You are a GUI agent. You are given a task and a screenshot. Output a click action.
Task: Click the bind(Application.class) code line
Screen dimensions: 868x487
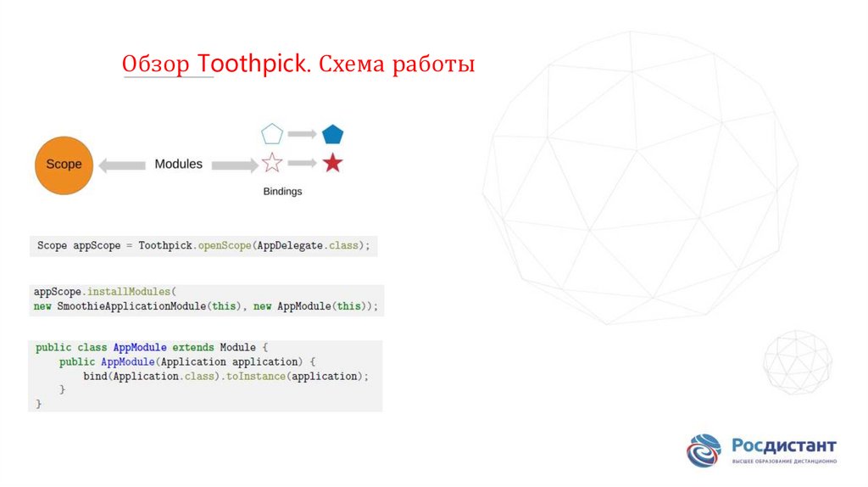point(225,376)
